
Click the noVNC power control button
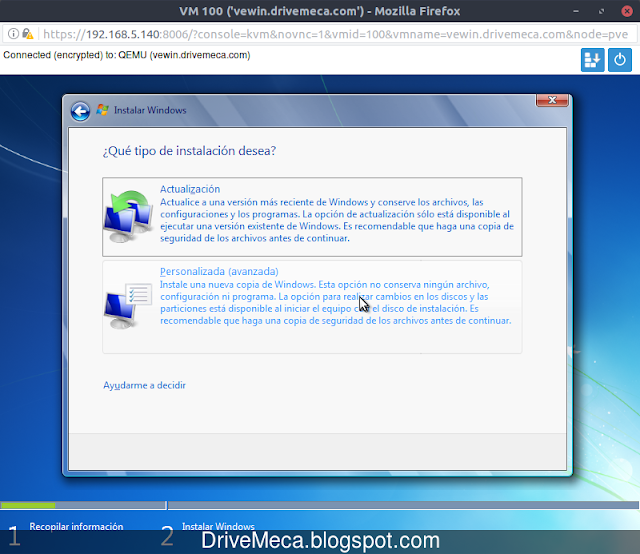(620, 60)
